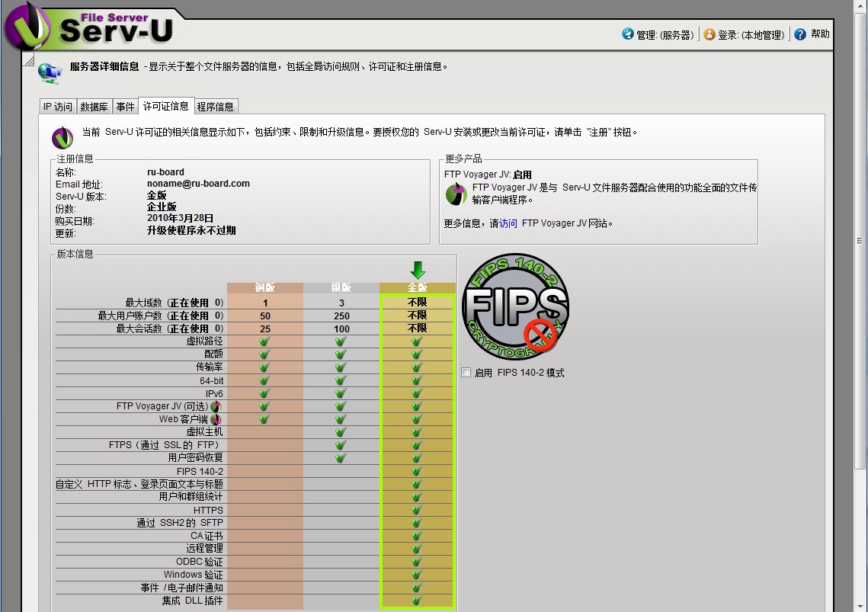Click the vertical scrollbar on the right
Image resolution: width=868 pixels, height=612 pixels.
pyautogui.click(x=860, y=241)
